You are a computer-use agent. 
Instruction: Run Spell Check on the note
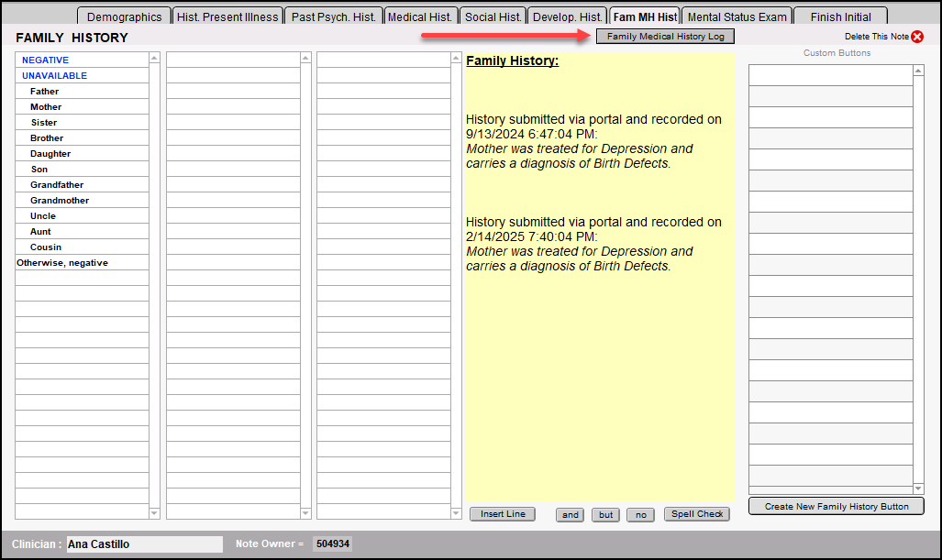[697, 514]
